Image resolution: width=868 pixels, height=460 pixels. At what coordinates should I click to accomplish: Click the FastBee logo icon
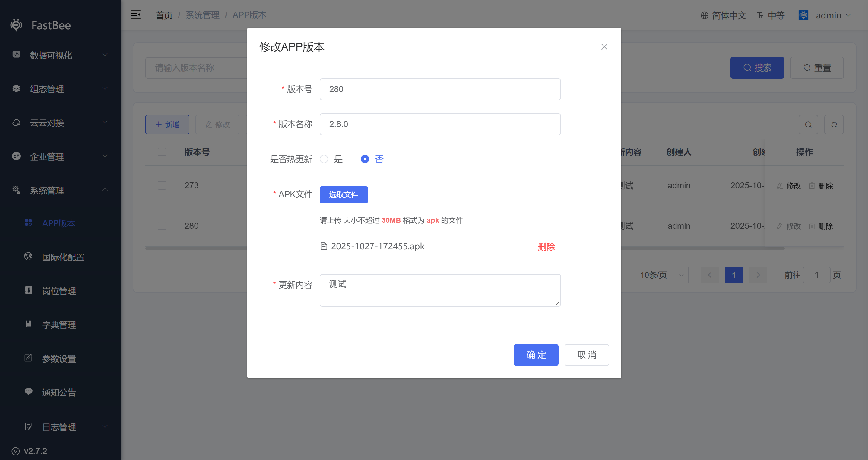(16, 25)
